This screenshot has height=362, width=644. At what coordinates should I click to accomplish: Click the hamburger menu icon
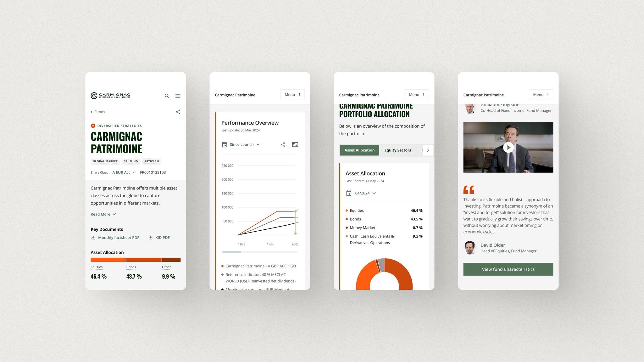point(178,96)
